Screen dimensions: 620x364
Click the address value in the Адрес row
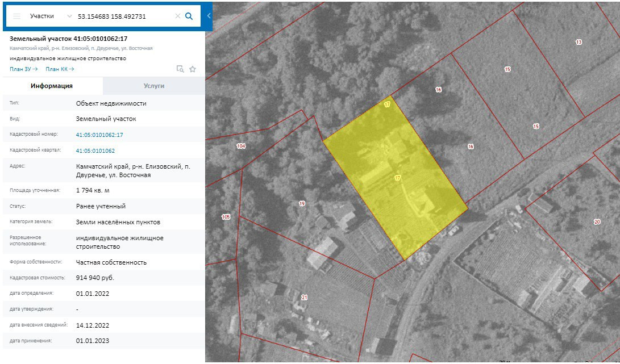click(133, 171)
